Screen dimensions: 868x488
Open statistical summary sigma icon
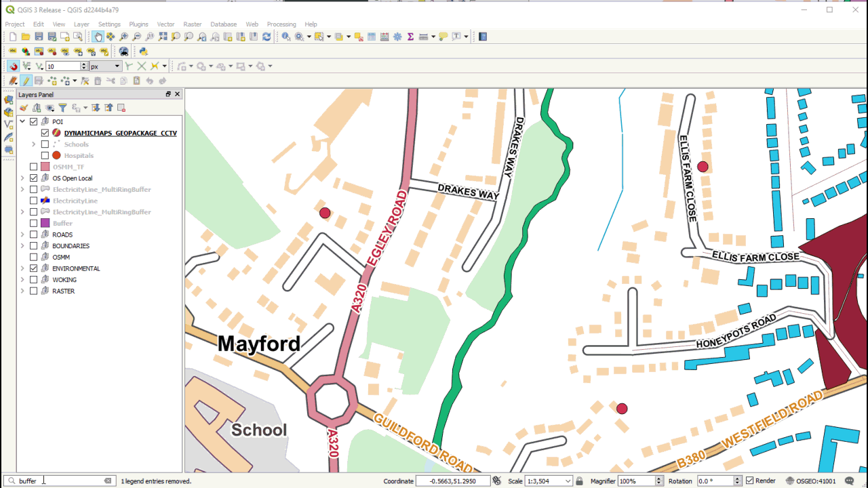pos(410,37)
